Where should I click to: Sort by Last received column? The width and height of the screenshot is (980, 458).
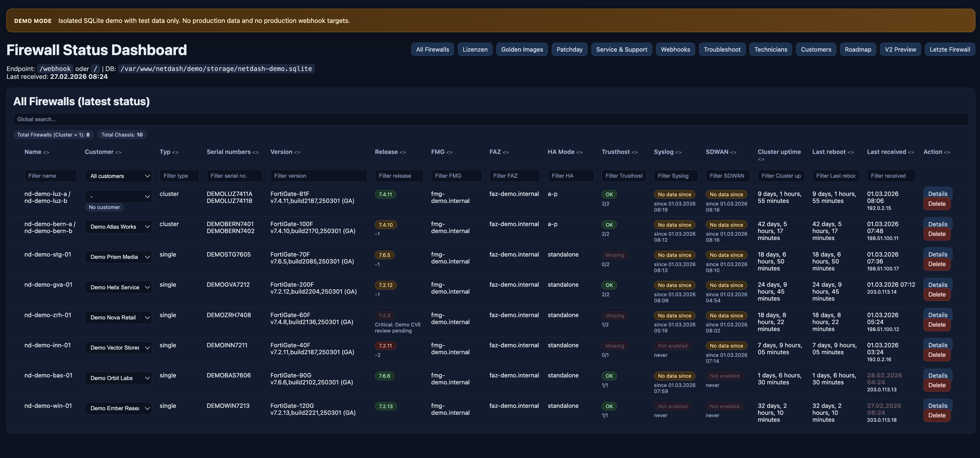911,152
